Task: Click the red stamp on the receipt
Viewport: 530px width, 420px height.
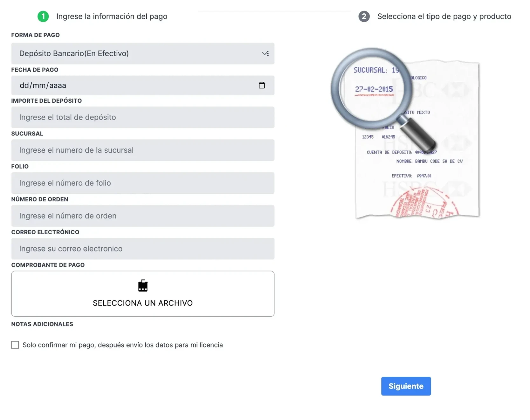Action: [x=424, y=203]
